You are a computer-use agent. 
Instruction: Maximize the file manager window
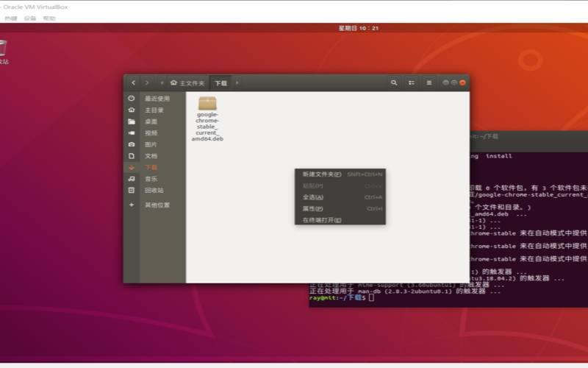tap(453, 82)
